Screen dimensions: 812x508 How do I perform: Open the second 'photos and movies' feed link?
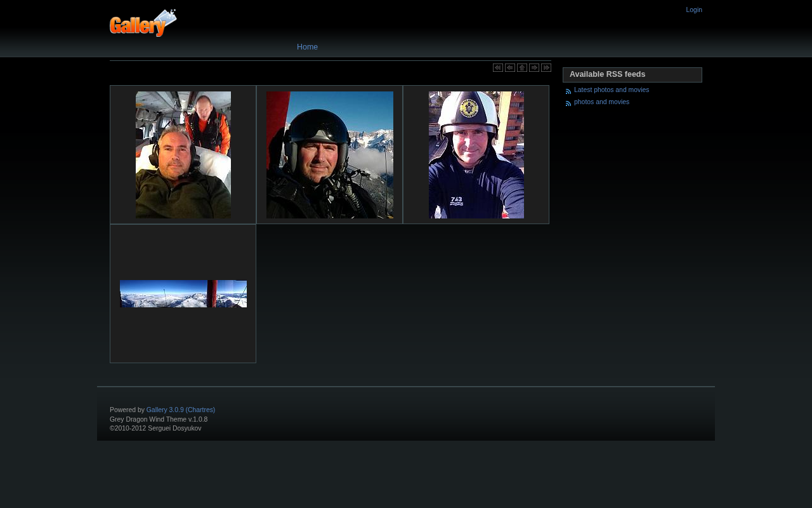point(601,102)
